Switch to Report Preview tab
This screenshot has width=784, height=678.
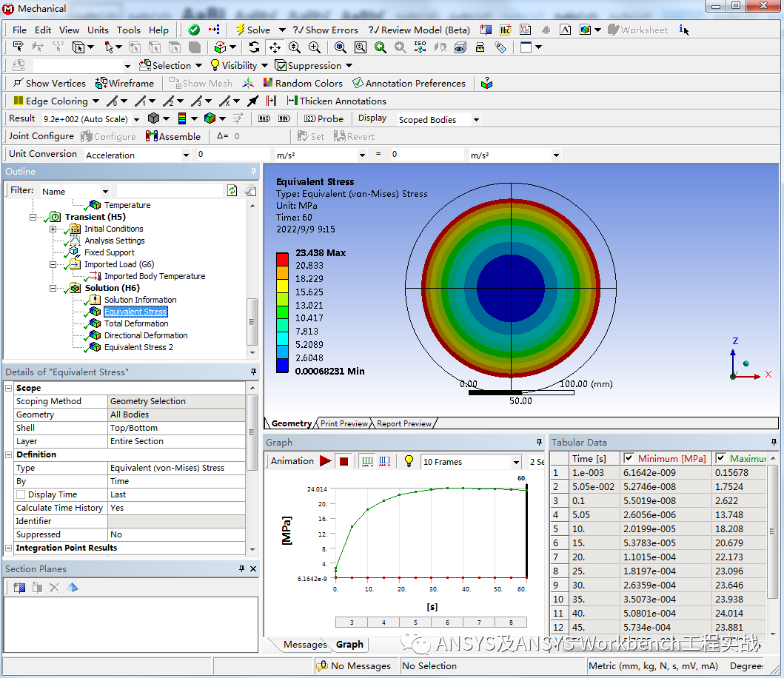(404, 423)
